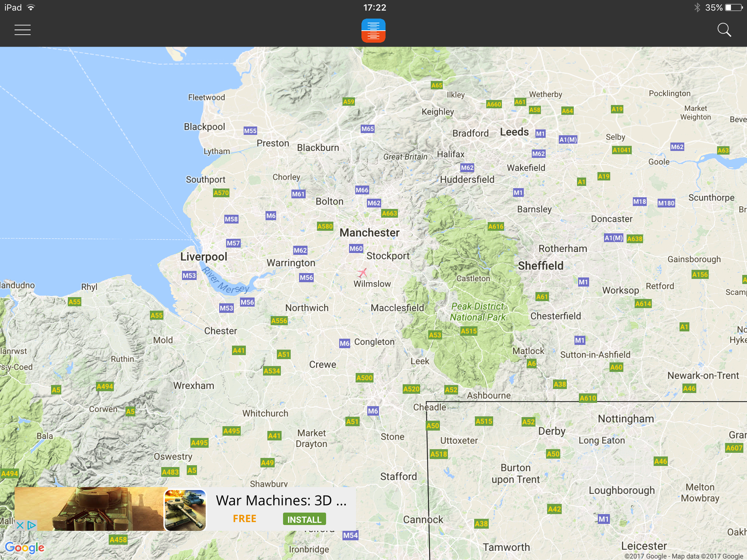Tap the M180 motorway shield
The width and height of the screenshot is (747, 560).
tap(666, 203)
